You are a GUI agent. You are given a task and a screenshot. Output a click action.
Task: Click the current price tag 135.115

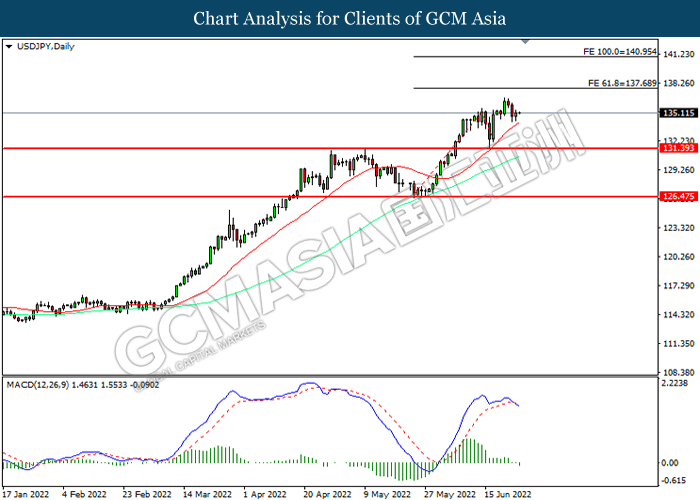tap(679, 113)
